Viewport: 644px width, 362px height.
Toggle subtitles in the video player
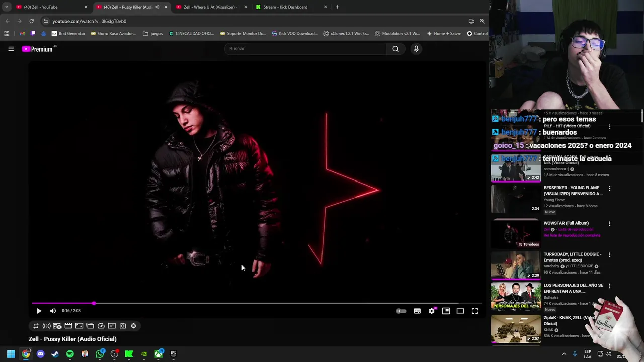[417, 311]
